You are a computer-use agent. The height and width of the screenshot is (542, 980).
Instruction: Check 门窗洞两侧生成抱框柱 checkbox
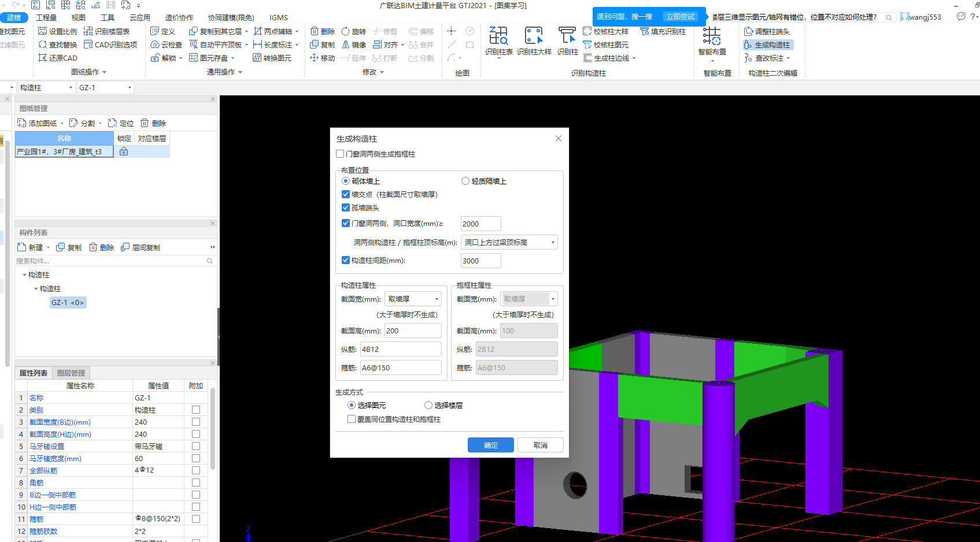tap(340, 154)
